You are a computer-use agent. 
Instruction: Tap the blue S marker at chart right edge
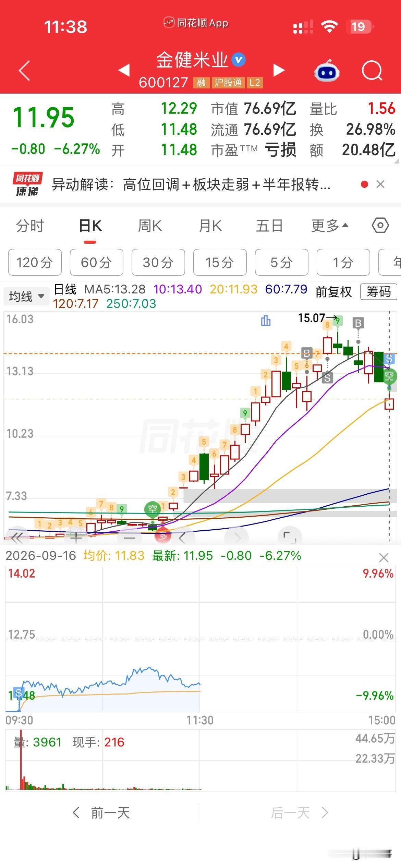point(389,359)
